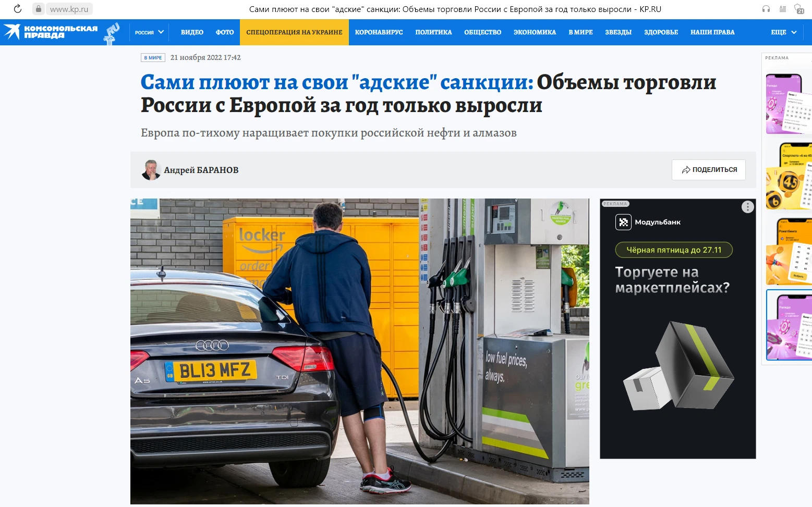Click the padlock site security icon
This screenshot has height=507, width=812.
[x=38, y=9]
